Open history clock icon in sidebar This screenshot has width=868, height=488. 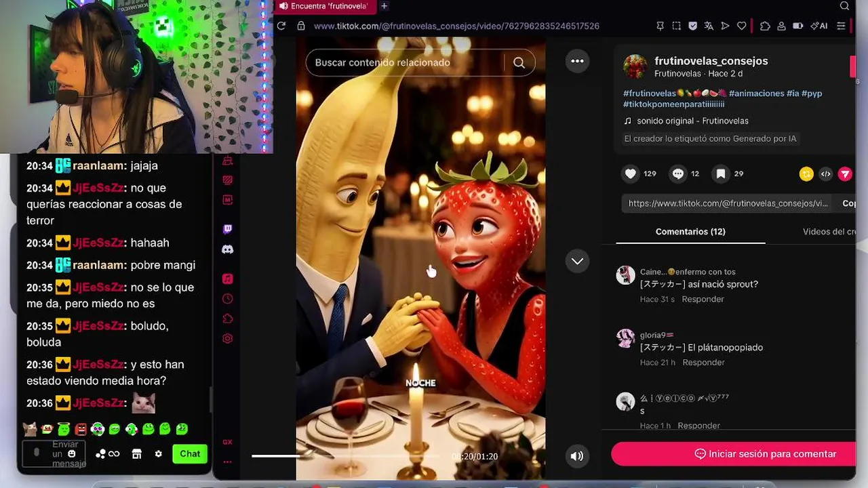(228, 299)
